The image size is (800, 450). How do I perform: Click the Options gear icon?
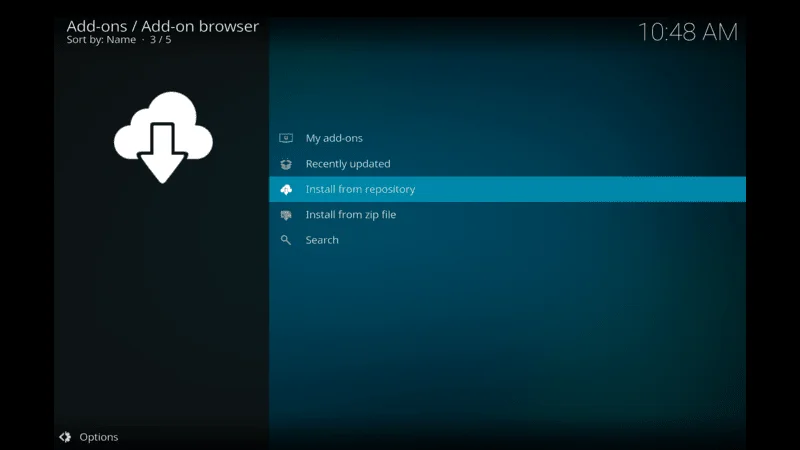[x=65, y=437]
